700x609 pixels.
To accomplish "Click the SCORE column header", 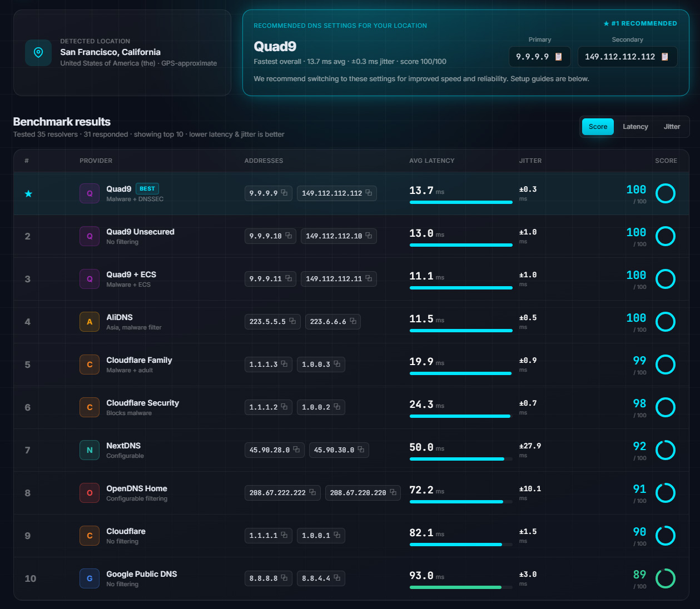I will coord(666,161).
